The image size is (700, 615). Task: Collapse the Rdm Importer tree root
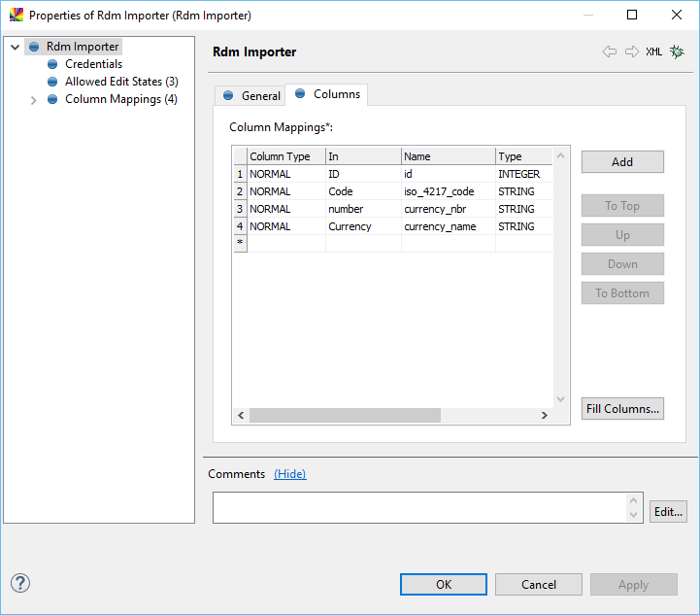pos(16,47)
